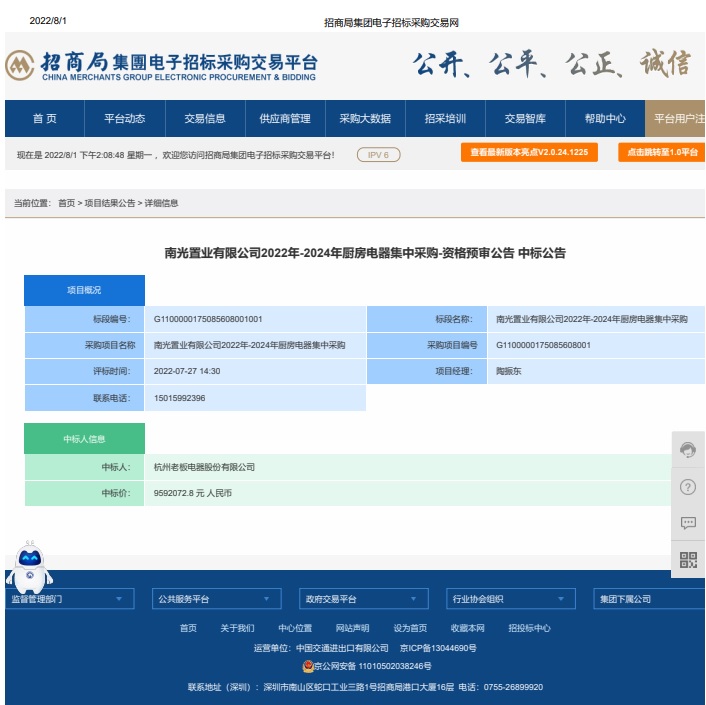
Task: Click the 评标时间 value 2022-07-27 14:30
Action: (x=187, y=371)
